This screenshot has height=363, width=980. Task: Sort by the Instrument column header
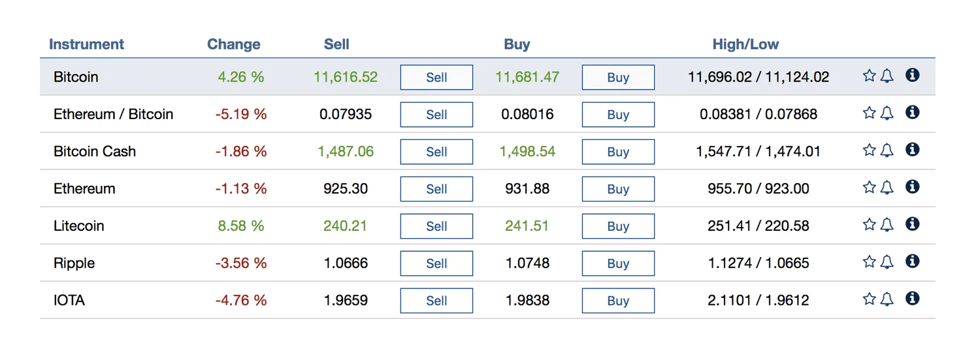(x=86, y=44)
